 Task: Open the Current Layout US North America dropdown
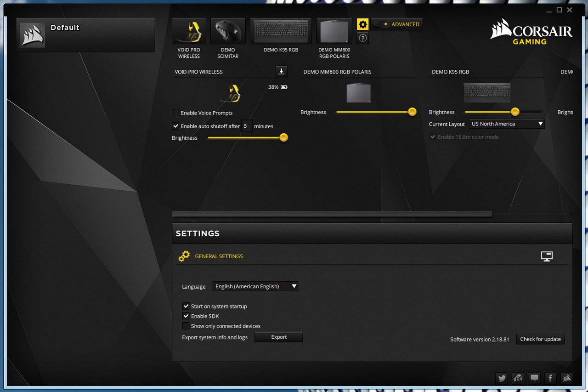507,124
